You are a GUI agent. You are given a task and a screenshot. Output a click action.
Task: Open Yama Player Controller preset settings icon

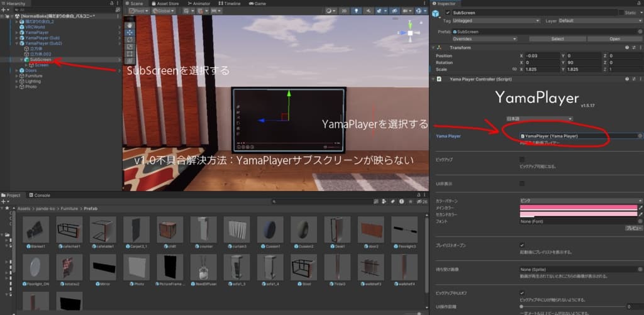(x=633, y=79)
